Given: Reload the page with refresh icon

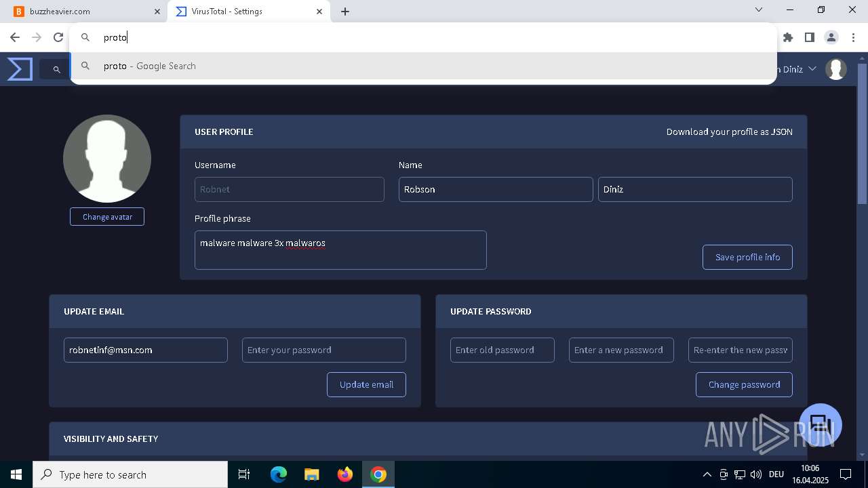Looking at the screenshot, I should (58, 37).
